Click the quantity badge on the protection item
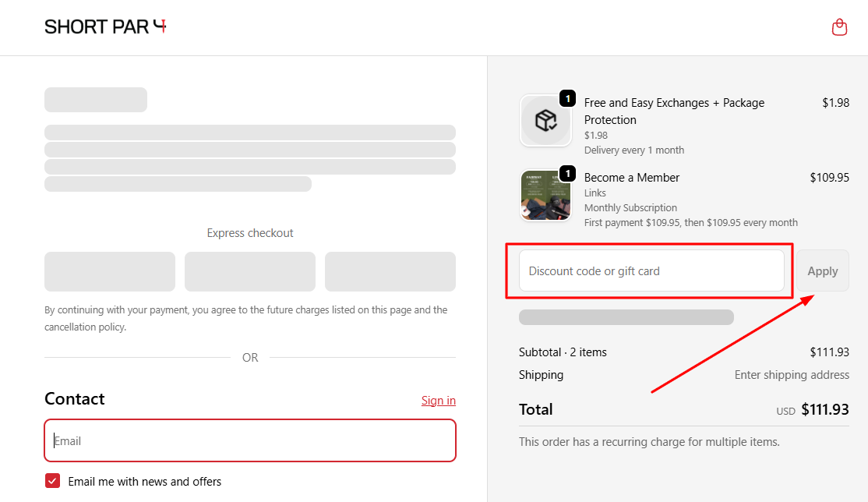Viewport: 868px width, 502px height. click(567, 98)
